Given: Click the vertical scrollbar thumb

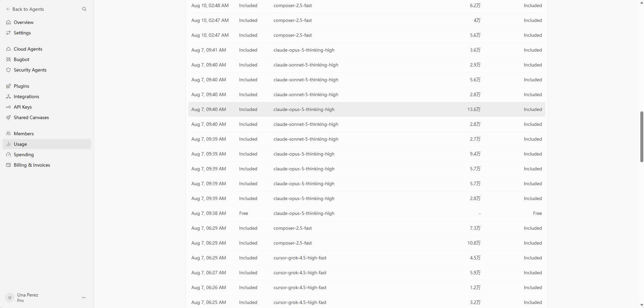Looking at the screenshot, I should click(x=642, y=137).
